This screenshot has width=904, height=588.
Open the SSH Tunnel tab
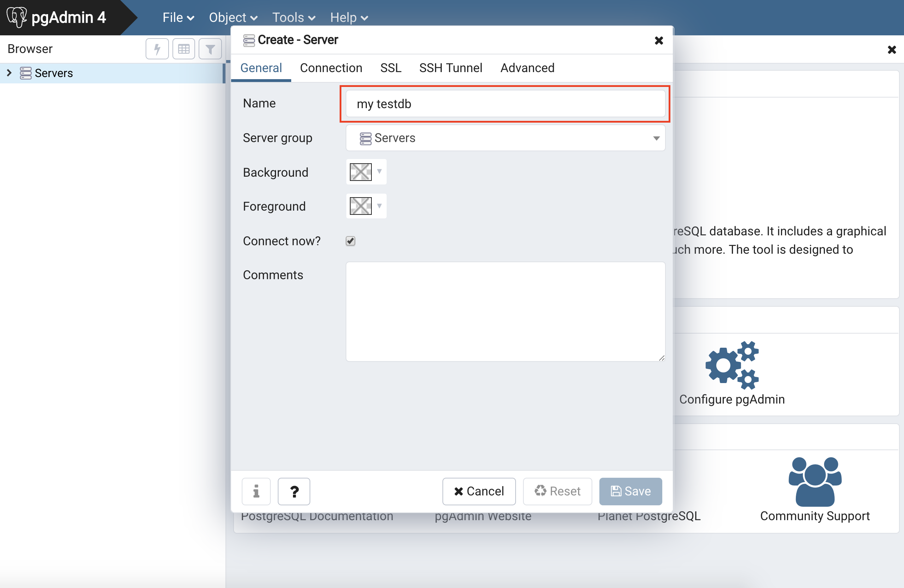(x=451, y=67)
